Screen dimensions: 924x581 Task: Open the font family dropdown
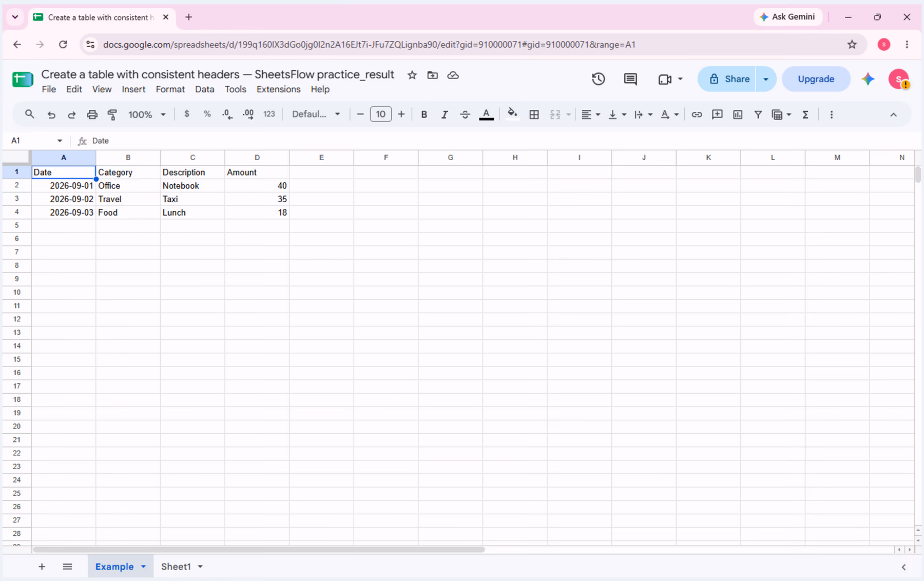tap(316, 114)
